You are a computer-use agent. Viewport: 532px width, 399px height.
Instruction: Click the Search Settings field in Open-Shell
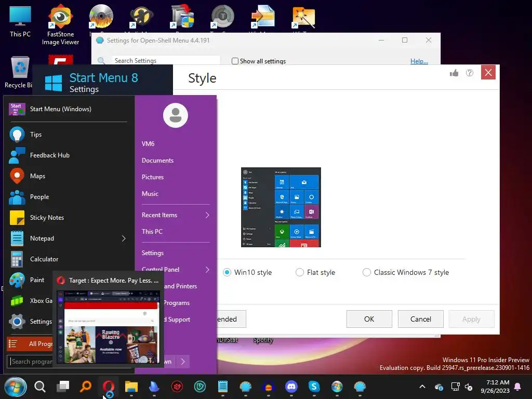coord(166,60)
